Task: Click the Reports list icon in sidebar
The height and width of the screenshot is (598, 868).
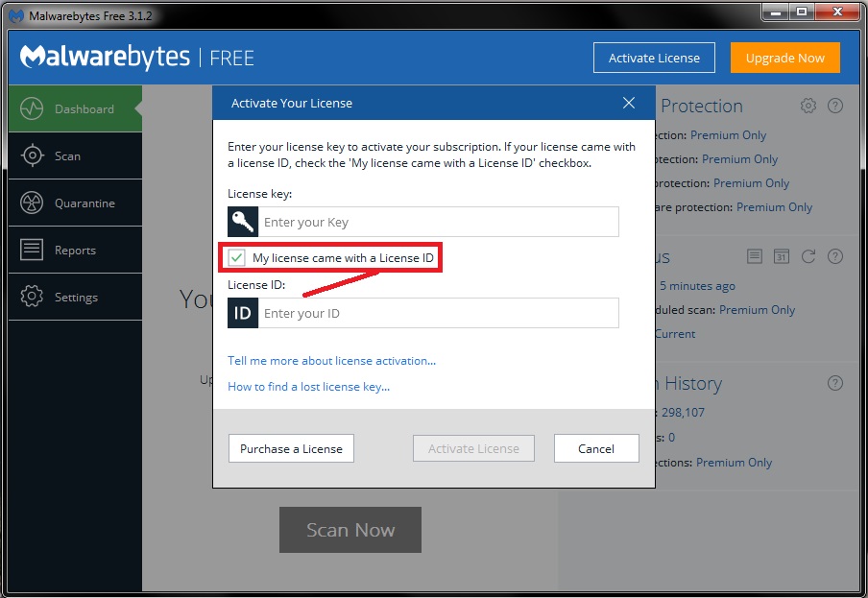Action: pyautogui.click(x=32, y=250)
